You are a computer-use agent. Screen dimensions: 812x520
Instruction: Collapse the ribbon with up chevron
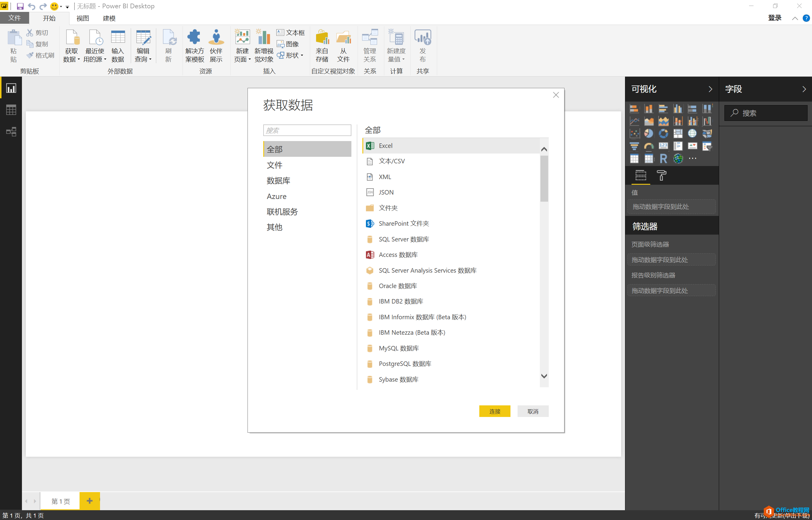[795, 18]
